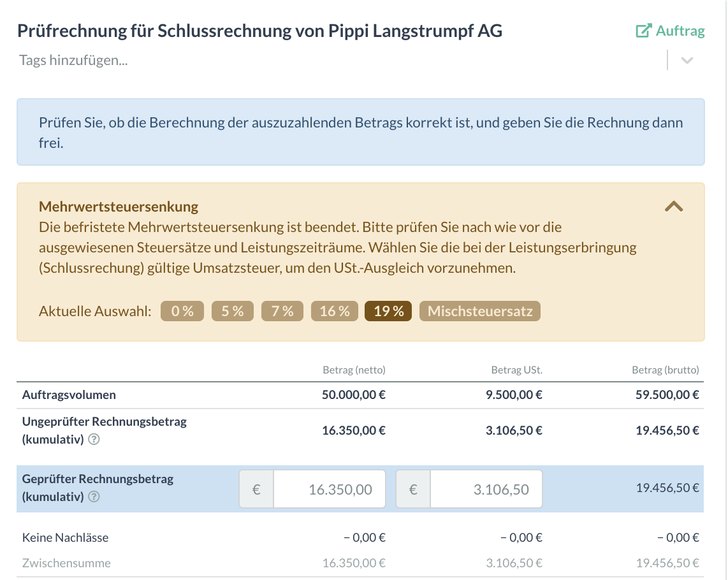The height and width of the screenshot is (580, 728).
Task: Click the euro symbol before netto field
Action: pos(256,489)
